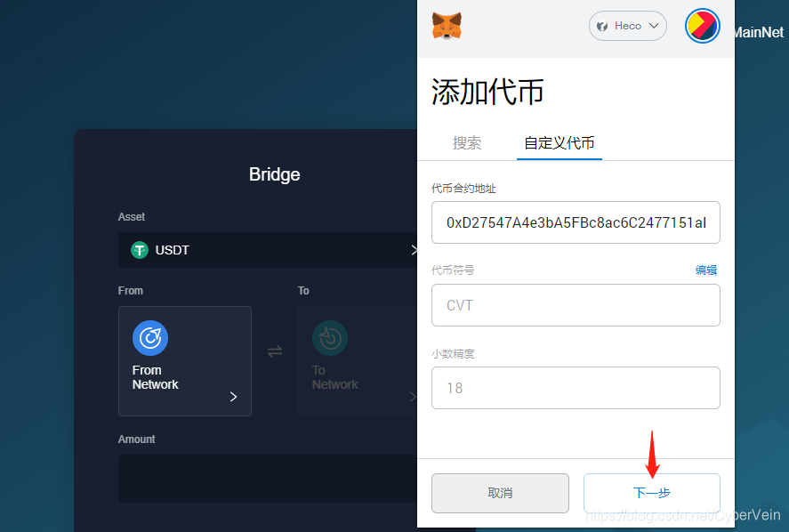Click the green To Network icon
789x532 pixels.
(x=330, y=338)
